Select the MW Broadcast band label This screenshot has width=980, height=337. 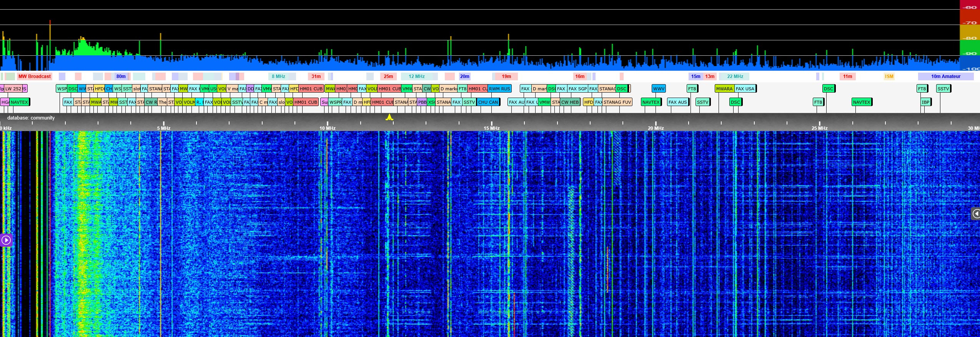(x=34, y=76)
